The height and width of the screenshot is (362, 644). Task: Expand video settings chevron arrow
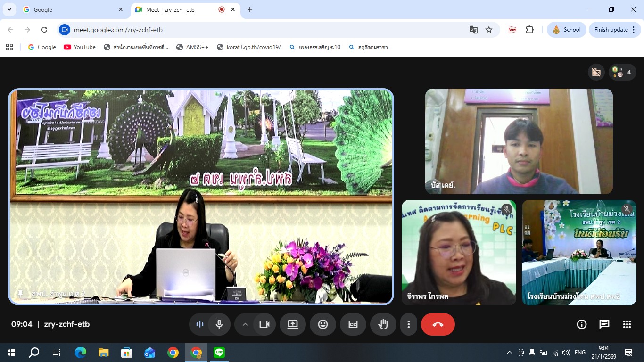tap(245, 324)
